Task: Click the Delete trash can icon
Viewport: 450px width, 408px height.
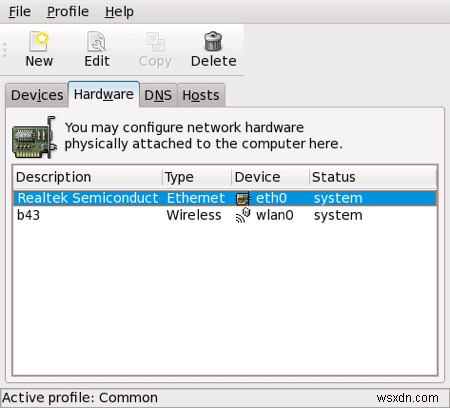Action: coord(213,41)
